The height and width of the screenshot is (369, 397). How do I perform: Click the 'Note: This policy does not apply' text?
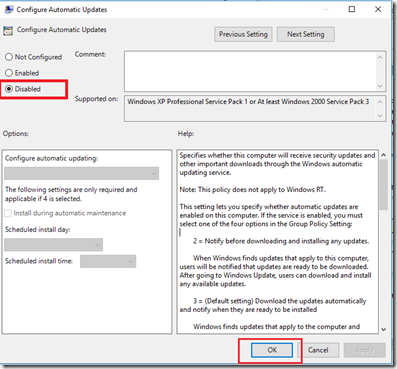pos(252,190)
